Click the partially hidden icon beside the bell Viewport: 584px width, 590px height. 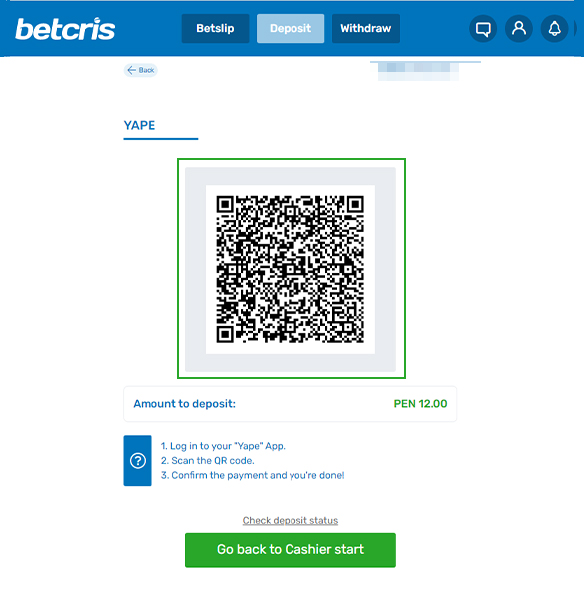(575, 29)
